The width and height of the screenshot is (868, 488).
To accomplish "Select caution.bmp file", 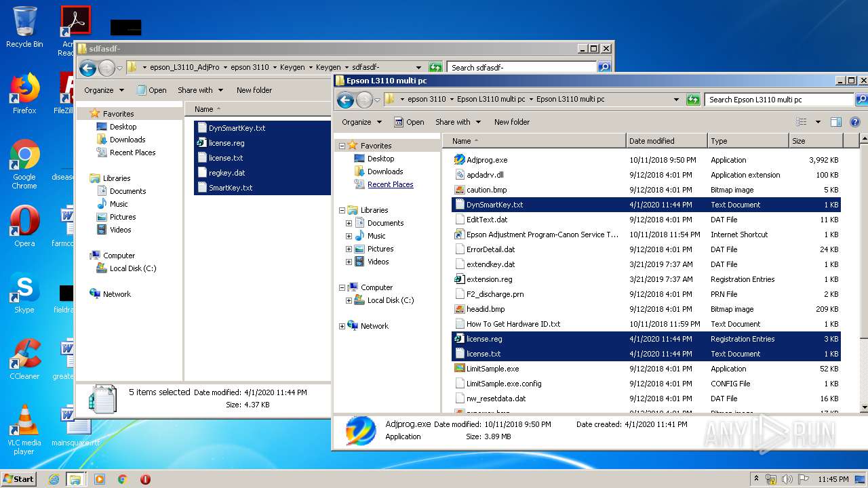I will (x=486, y=190).
